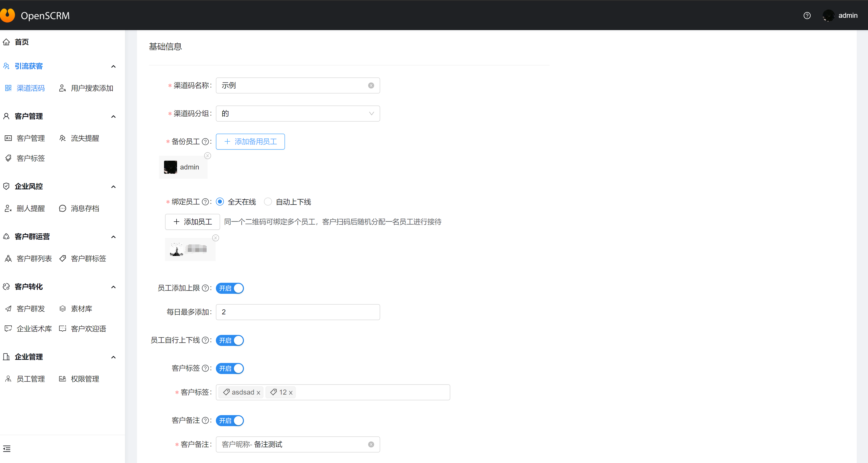Image resolution: width=868 pixels, height=463 pixels.
Task: Click the sidebar collapse icon at bottom left
Action: [x=7, y=448]
